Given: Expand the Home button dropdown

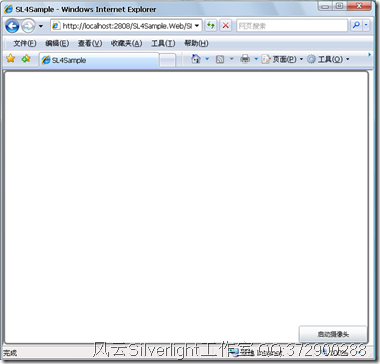Looking at the screenshot, I should click(207, 59).
